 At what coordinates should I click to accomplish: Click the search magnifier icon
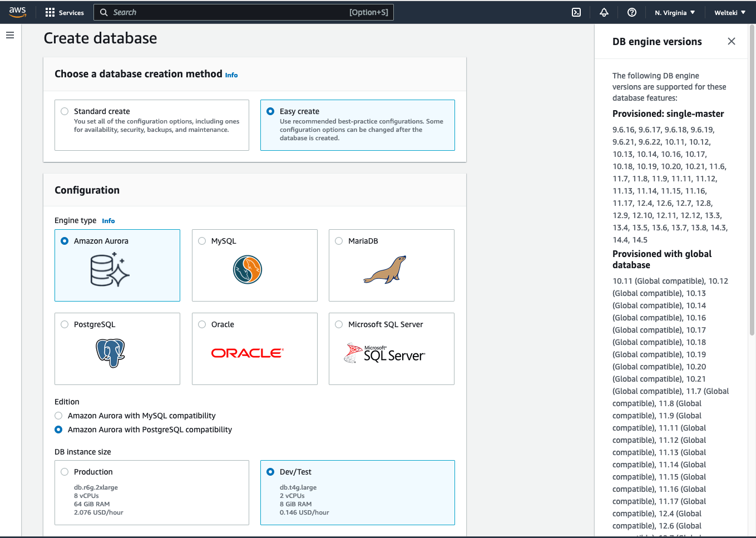(103, 12)
